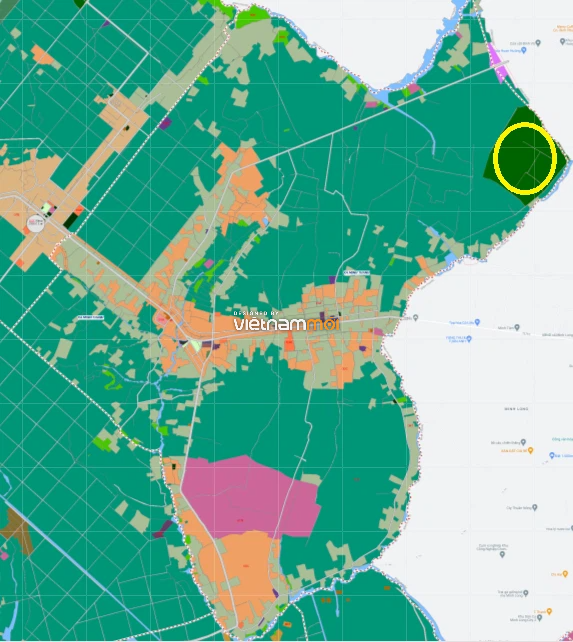Image resolution: width=573 pixels, height=642 pixels.
Task: Click the bright magenta strip at the top right
Action: 498,63
